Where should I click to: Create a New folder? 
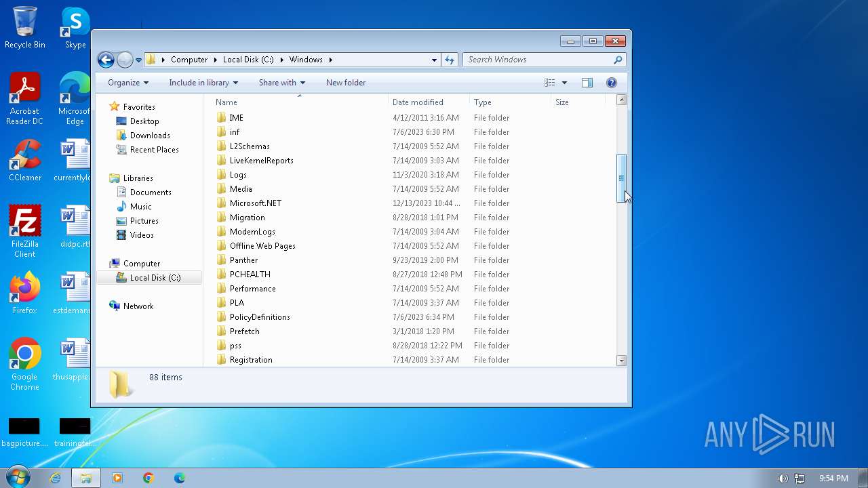(x=346, y=83)
